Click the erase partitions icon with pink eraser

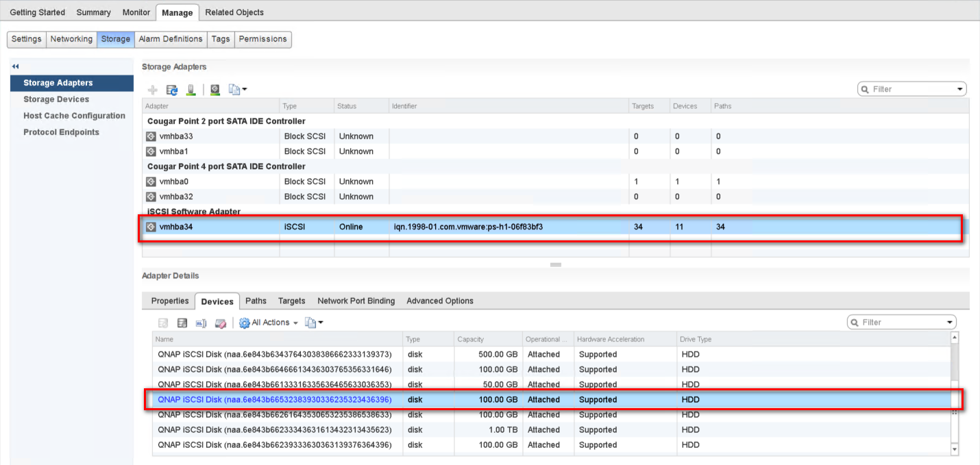click(221, 323)
